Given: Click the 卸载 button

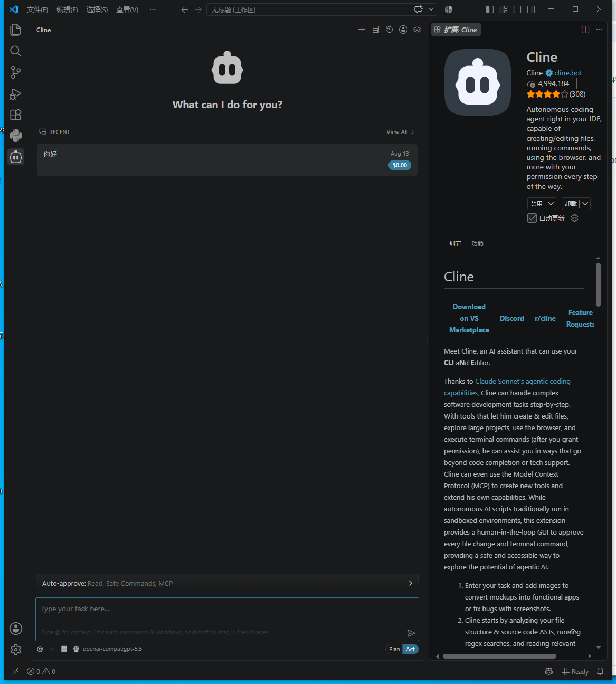Looking at the screenshot, I should coord(571,204).
